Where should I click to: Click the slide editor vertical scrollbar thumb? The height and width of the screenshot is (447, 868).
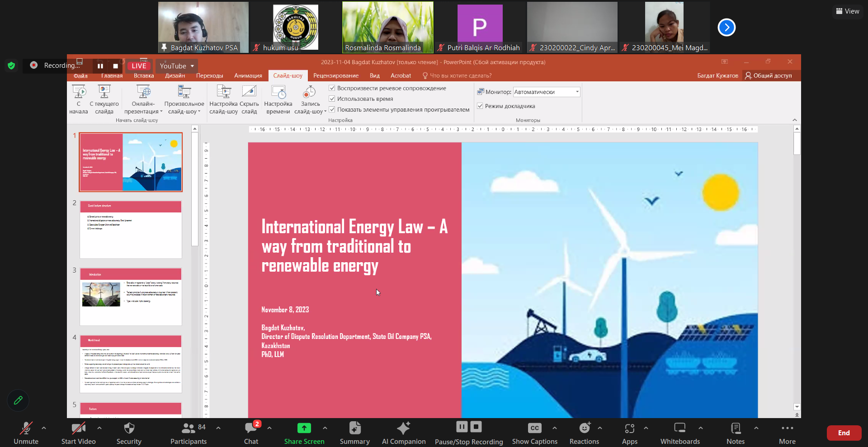point(797,144)
